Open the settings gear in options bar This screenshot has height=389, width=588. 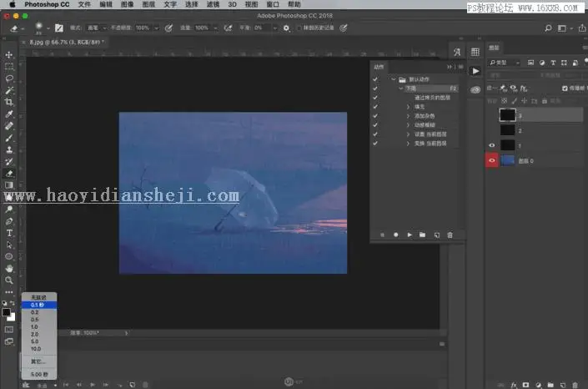(x=286, y=28)
